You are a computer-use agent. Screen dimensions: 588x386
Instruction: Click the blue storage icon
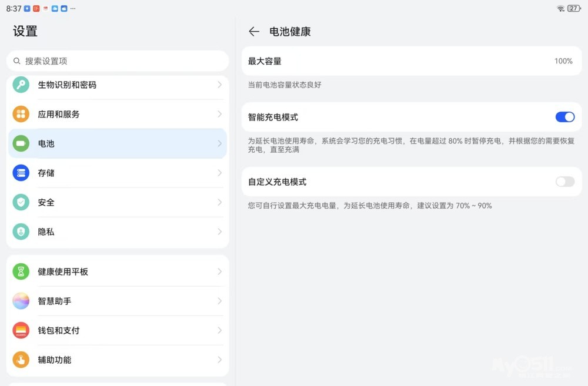pos(21,173)
